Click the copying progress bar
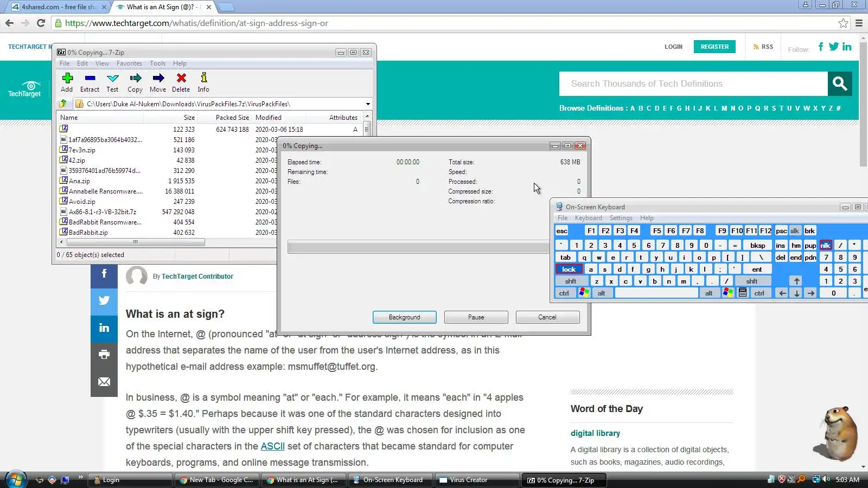868x488 pixels. tap(419, 248)
